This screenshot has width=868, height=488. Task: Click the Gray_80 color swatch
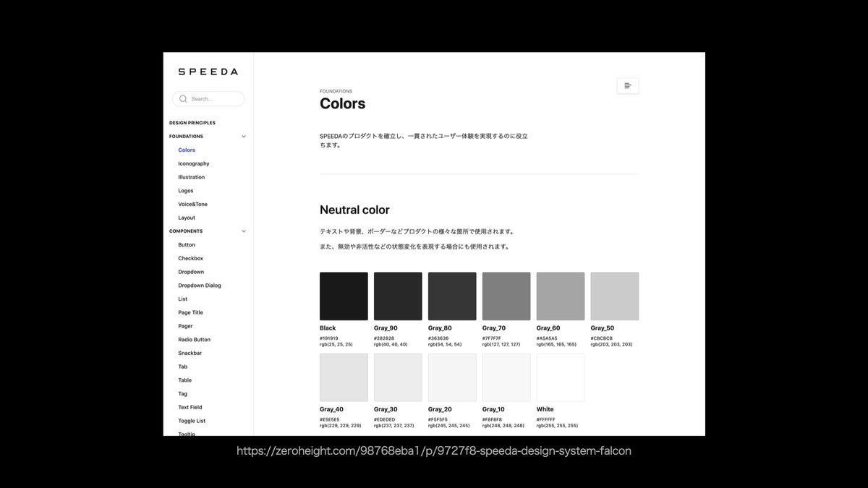click(x=452, y=296)
